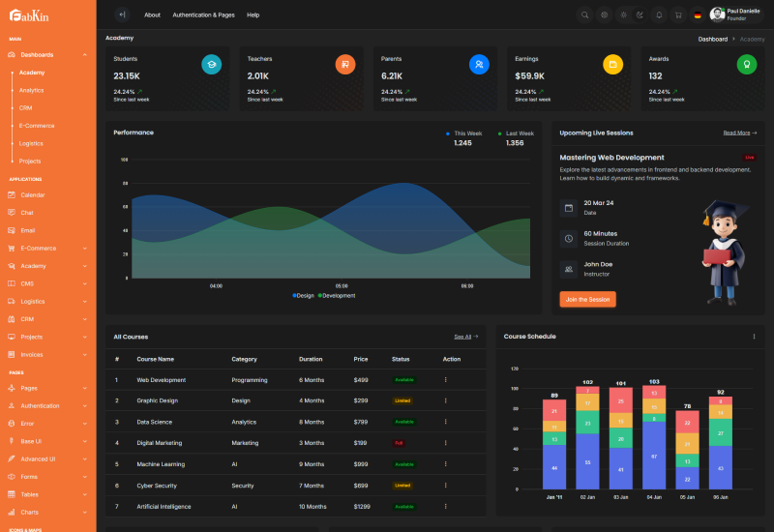This screenshot has width=774, height=532.
Task: Open the Authentication & Pages menu
Action: (x=203, y=15)
